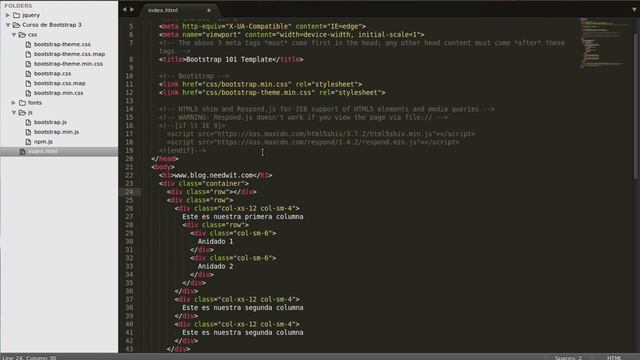Screen dimensions: 640x360
Task: Click the editor vertical scrollbar
Action: coord(635,106)
